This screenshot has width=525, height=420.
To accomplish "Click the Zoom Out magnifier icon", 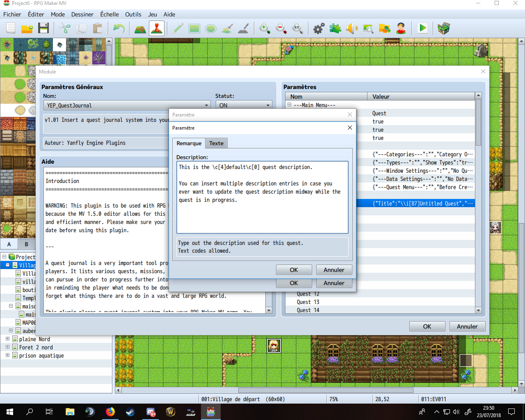I will click(x=281, y=28).
